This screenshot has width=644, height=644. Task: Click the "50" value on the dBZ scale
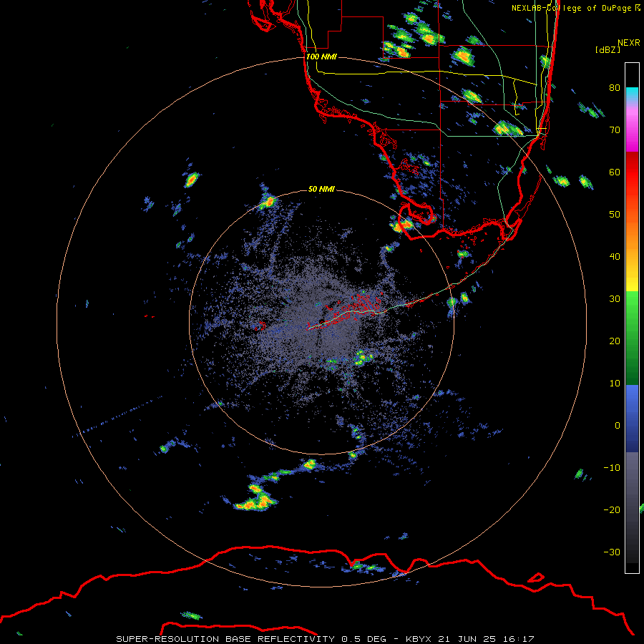pyautogui.click(x=615, y=215)
